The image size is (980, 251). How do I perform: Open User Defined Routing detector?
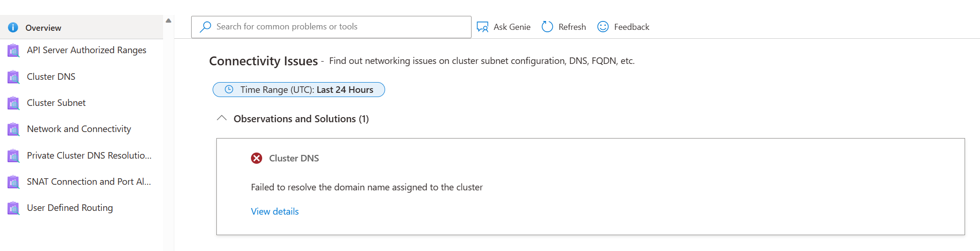click(x=70, y=208)
